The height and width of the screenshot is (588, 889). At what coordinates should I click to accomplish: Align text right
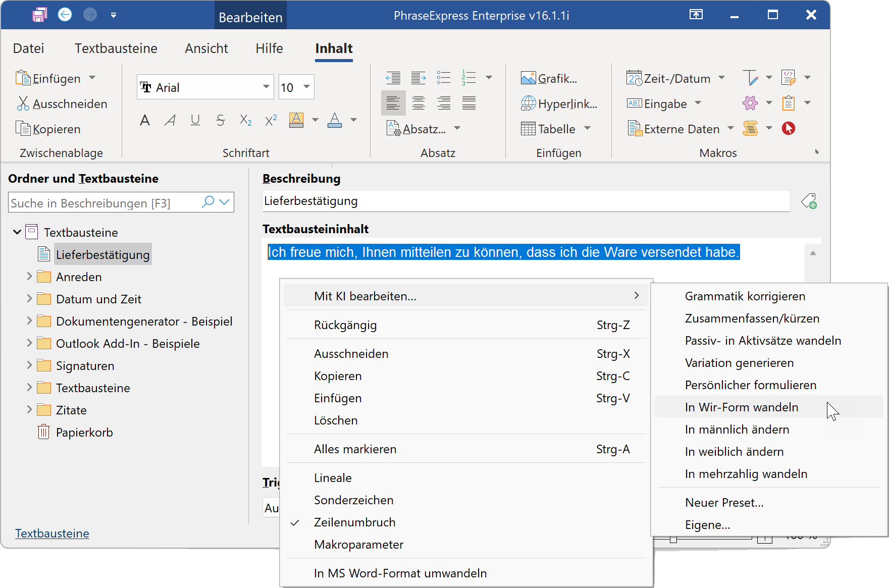444,103
